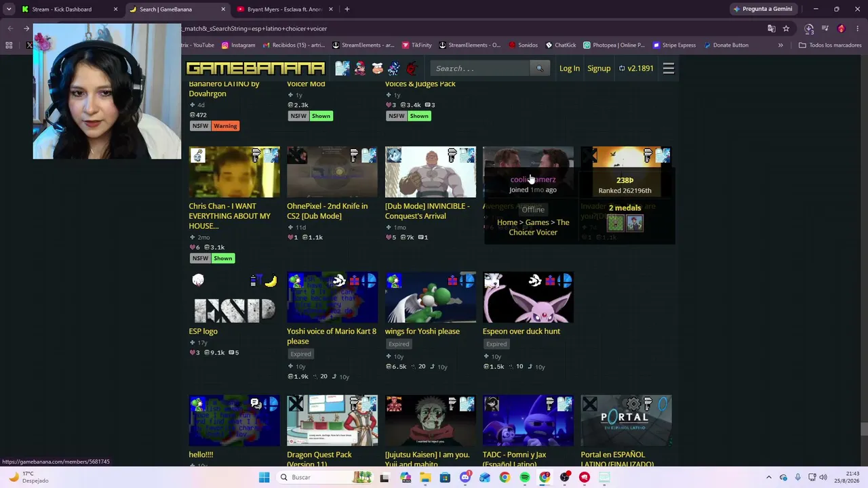
Task: Open Yoshi voice of Mario Kart 8 please link
Action: 332,336
